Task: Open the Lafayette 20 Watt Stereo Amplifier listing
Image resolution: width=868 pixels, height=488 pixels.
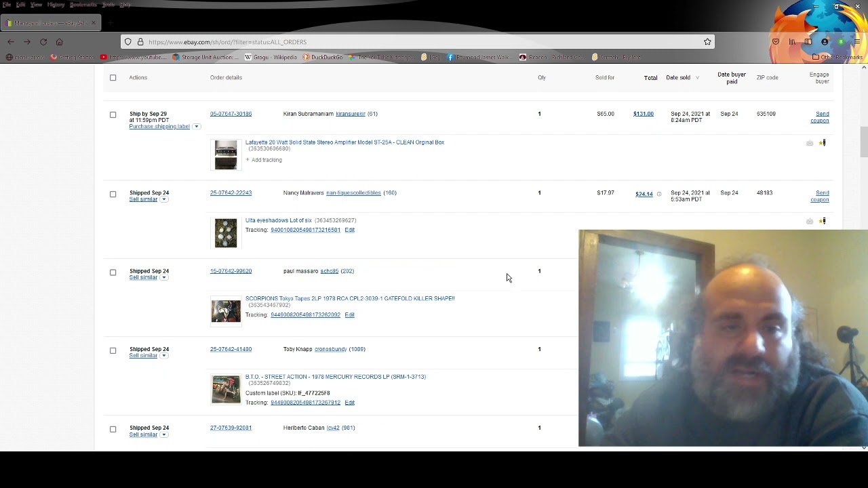Action: (344, 142)
